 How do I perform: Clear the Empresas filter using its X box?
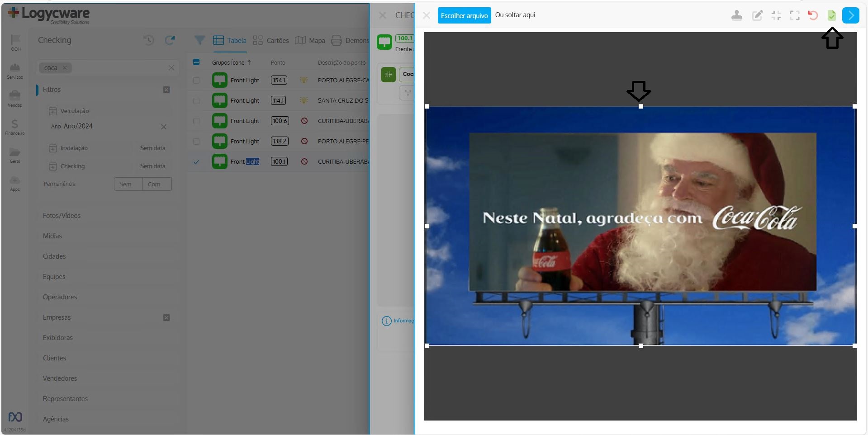pyautogui.click(x=166, y=317)
